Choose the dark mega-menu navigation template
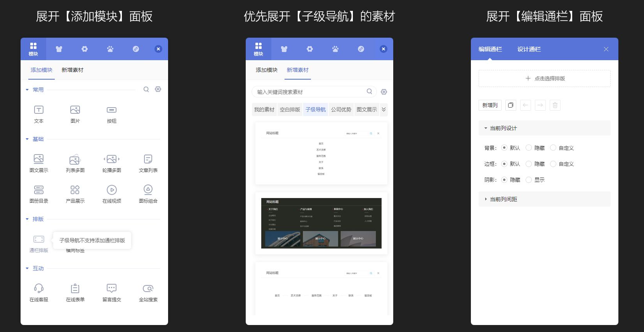 pyautogui.click(x=321, y=223)
